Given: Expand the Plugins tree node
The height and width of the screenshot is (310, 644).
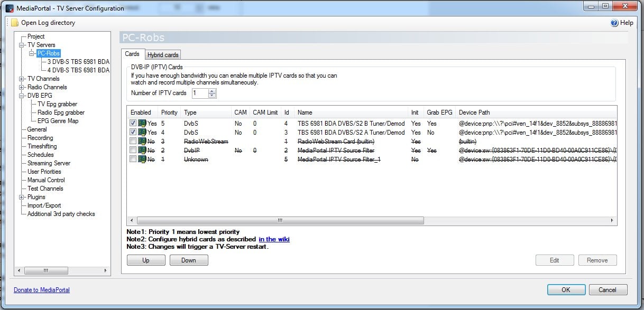Looking at the screenshot, I should 22,197.
